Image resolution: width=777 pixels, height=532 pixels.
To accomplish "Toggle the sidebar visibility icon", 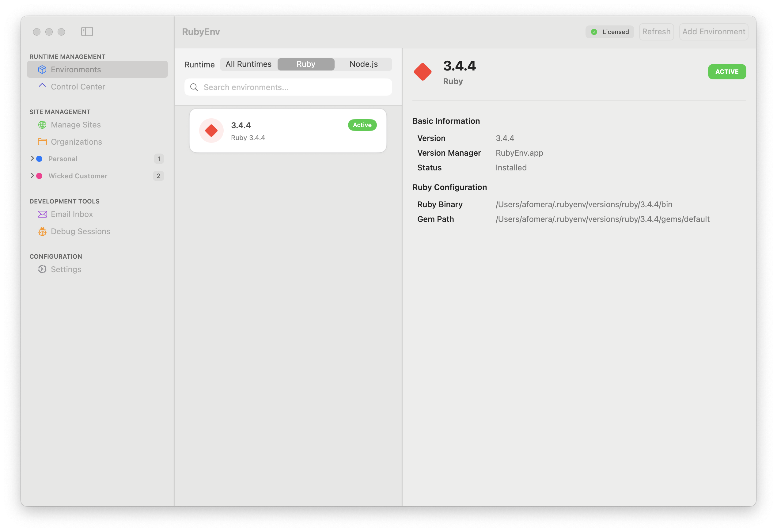I will pos(87,32).
